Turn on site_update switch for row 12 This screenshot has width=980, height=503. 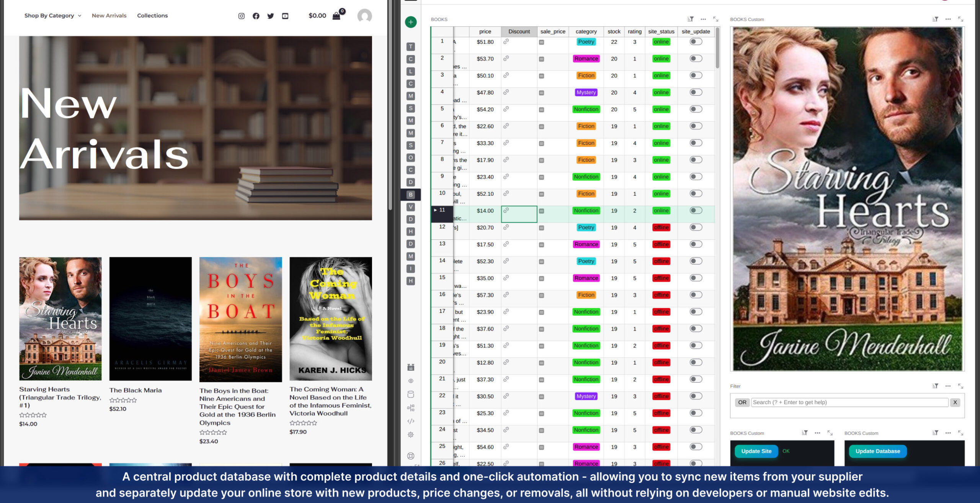[x=696, y=227]
